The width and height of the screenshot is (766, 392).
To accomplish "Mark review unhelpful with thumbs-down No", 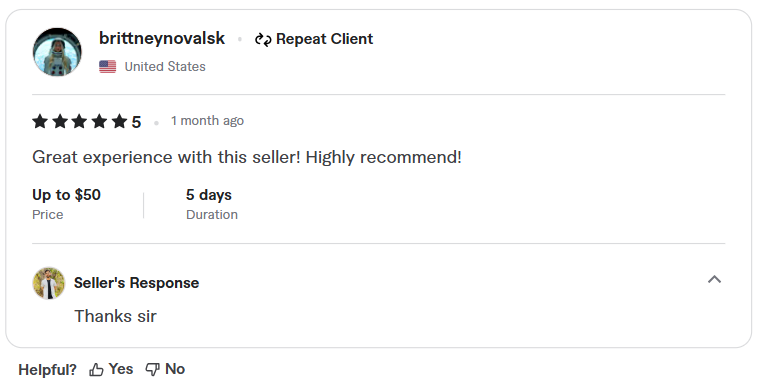I will pyautogui.click(x=165, y=369).
